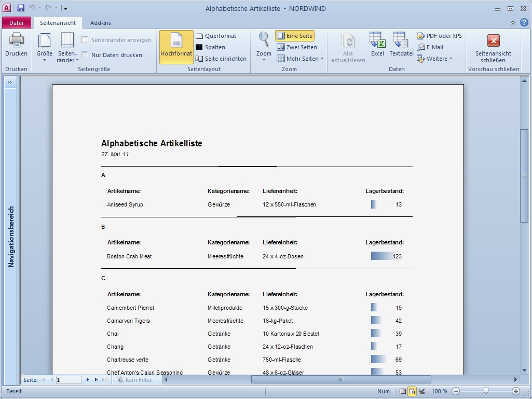
Task: Open the Mehr Seiten dropdown
Action: 301,59
